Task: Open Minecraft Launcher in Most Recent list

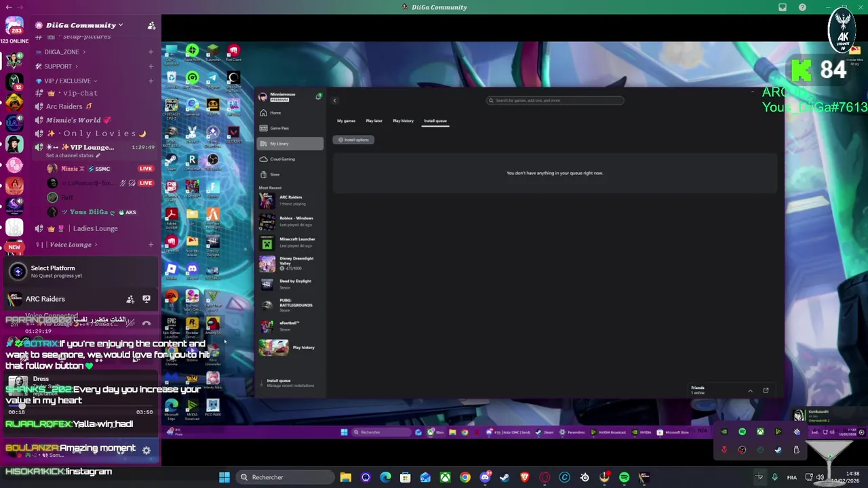Action: [290, 243]
